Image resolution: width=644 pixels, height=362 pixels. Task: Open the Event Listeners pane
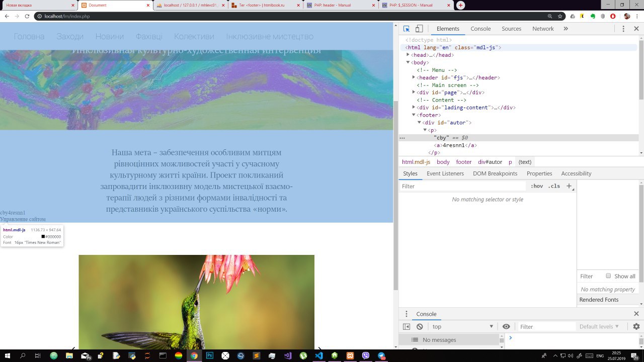coord(445,173)
